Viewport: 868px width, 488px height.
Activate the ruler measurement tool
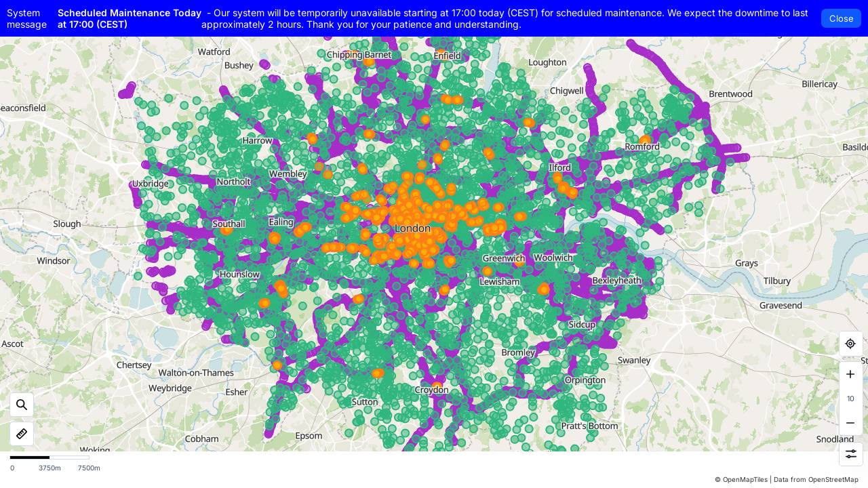[x=22, y=434]
